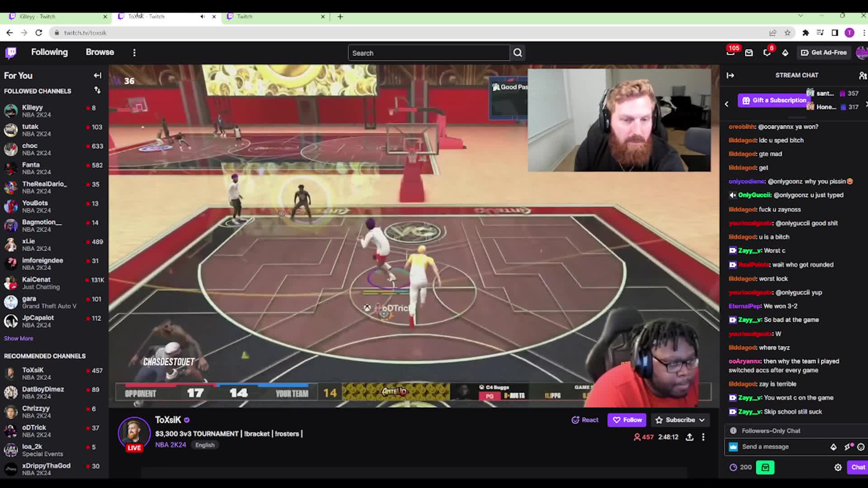The width and height of the screenshot is (868, 488).
Task: Click the Get Ad-Free button
Action: 824,52
